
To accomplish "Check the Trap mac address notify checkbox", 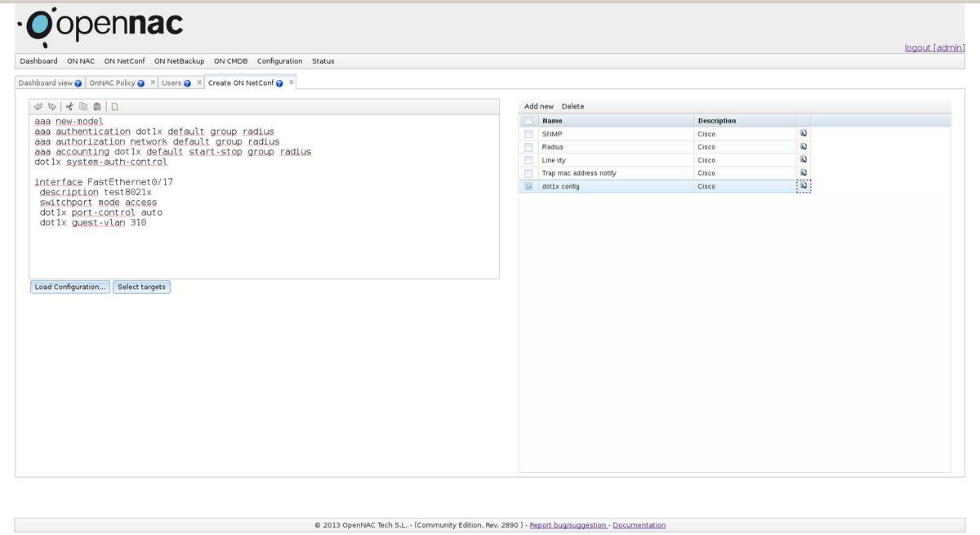I will (x=528, y=173).
